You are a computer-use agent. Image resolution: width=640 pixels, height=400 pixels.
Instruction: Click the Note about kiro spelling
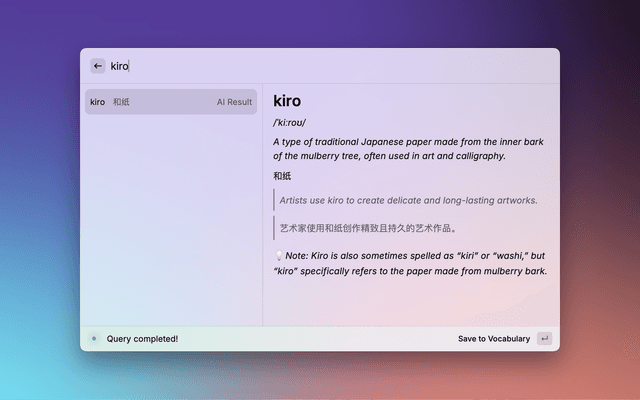pyautogui.click(x=414, y=263)
